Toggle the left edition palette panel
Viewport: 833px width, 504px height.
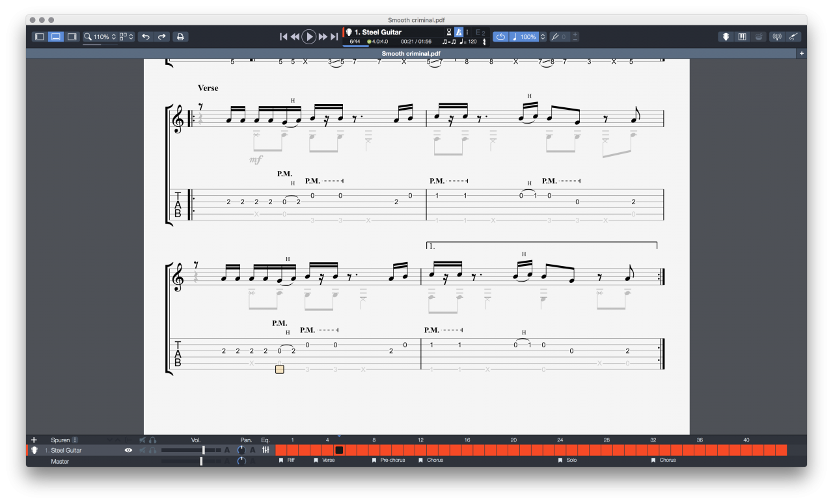click(39, 36)
